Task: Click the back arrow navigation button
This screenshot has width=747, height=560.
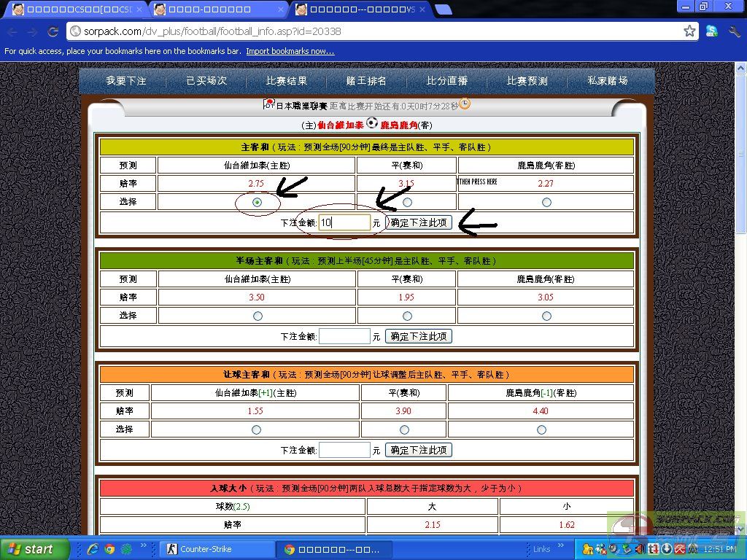Action: (12, 31)
